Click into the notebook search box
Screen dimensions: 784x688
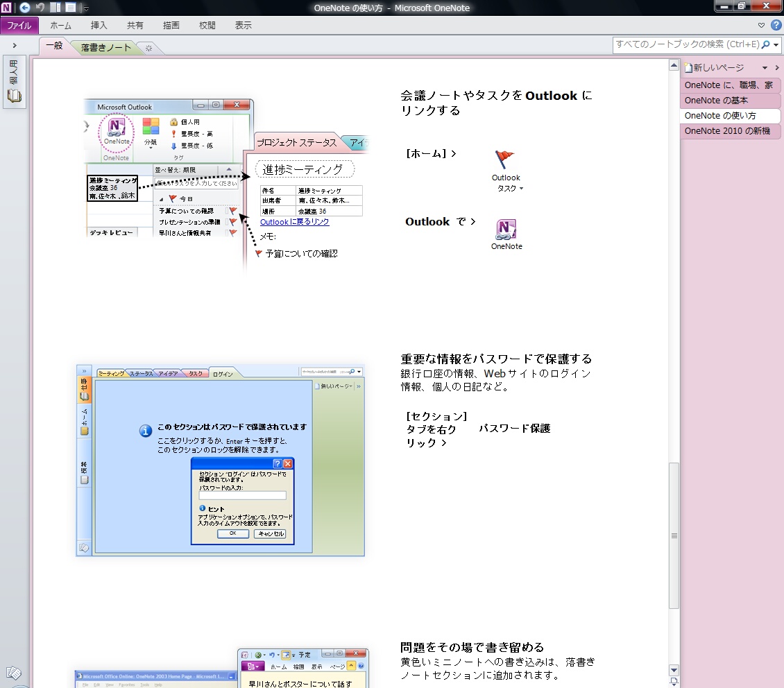point(686,44)
